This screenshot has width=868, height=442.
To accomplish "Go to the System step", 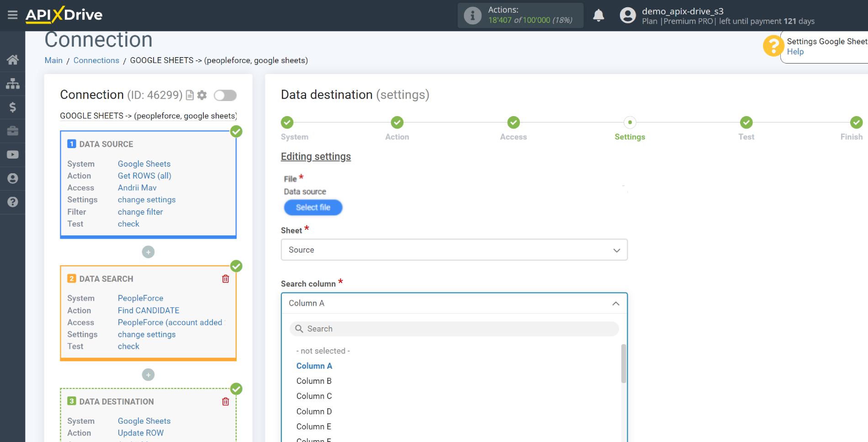I will tap(287, 122).
